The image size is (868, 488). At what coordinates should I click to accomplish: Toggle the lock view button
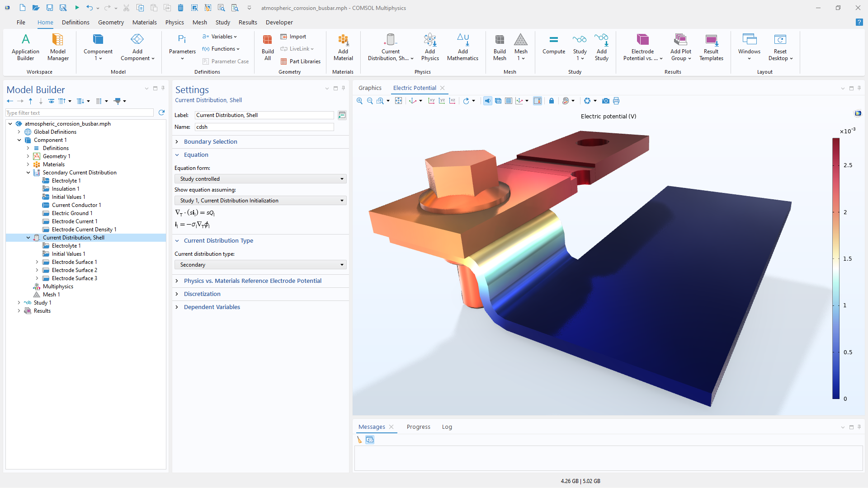click(552, 101)
